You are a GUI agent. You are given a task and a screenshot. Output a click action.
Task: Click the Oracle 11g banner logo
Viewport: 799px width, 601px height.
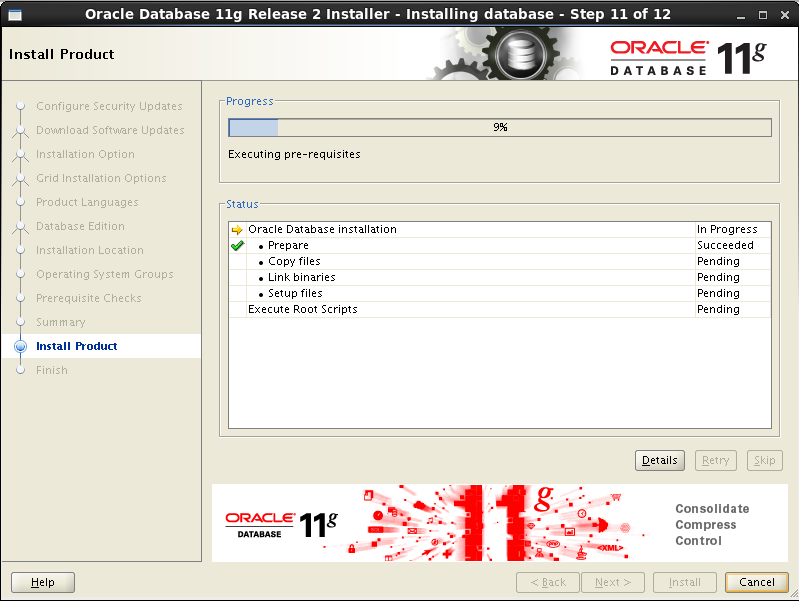[x=281, y=525]
